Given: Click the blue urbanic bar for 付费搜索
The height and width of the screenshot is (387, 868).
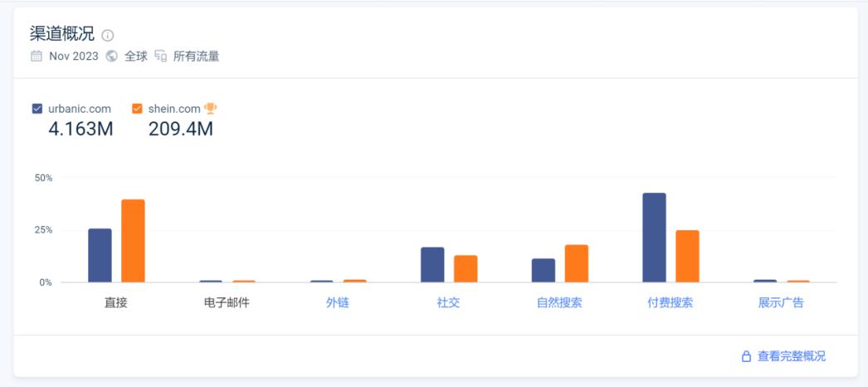Looking at the screenshot, I should pyautogui.click(x=654, y=238).
